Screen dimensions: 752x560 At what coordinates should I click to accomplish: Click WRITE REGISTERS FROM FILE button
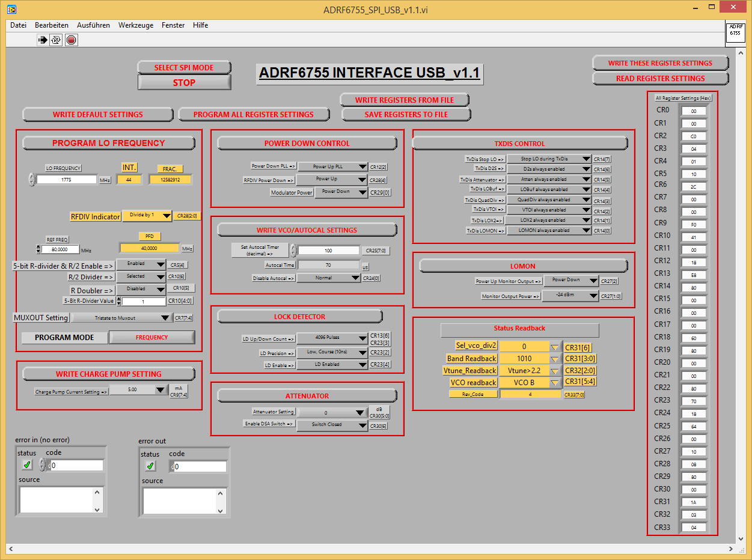[x=405, y=100]
